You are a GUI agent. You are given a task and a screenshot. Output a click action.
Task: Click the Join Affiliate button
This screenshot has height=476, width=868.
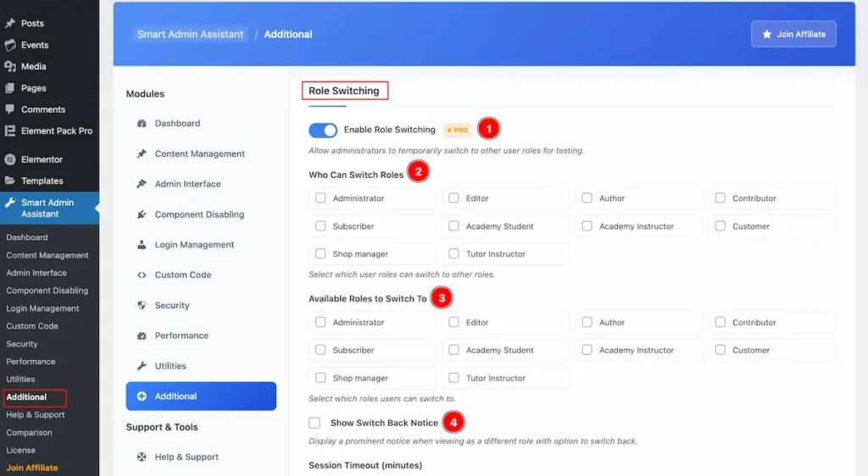(x=793, y=34)
